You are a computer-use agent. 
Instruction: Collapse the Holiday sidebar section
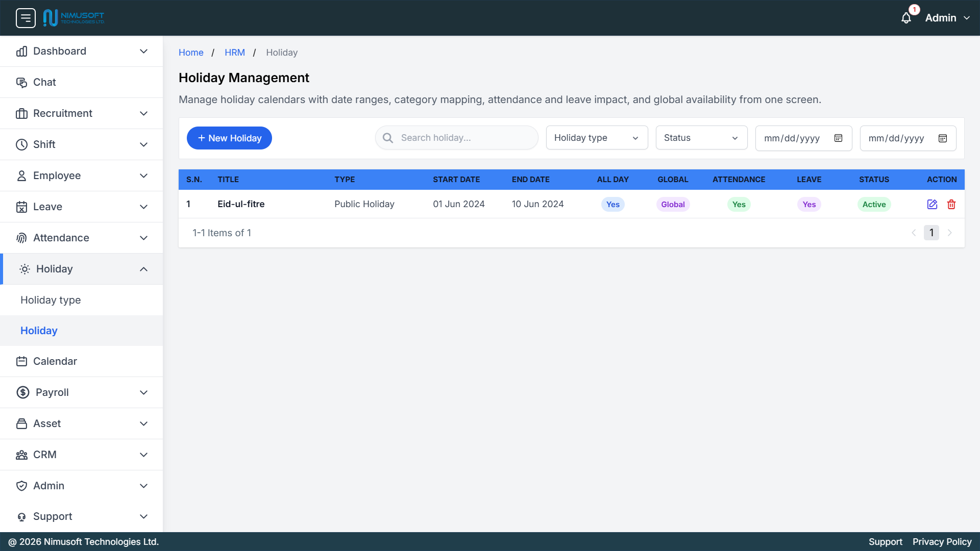(143, 269)
